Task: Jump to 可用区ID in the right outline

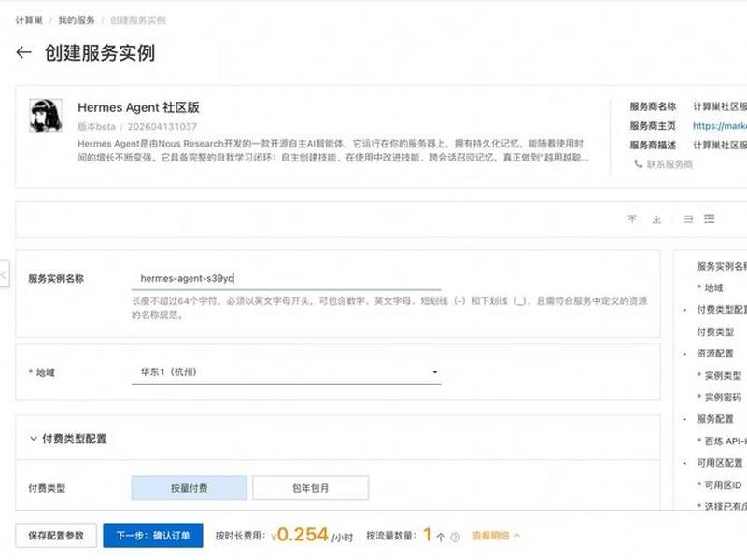Action: [723, 484]
